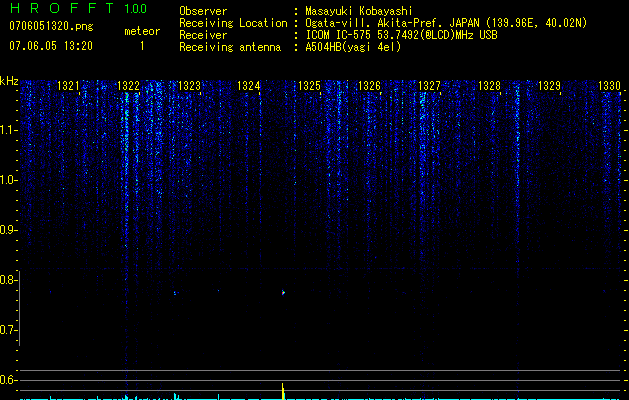The width and height of the screenshot is (629, 400).
Task: Click the date stamp 07.06.05 13:20
Action: pyautogui.click(x=51, y=46)
